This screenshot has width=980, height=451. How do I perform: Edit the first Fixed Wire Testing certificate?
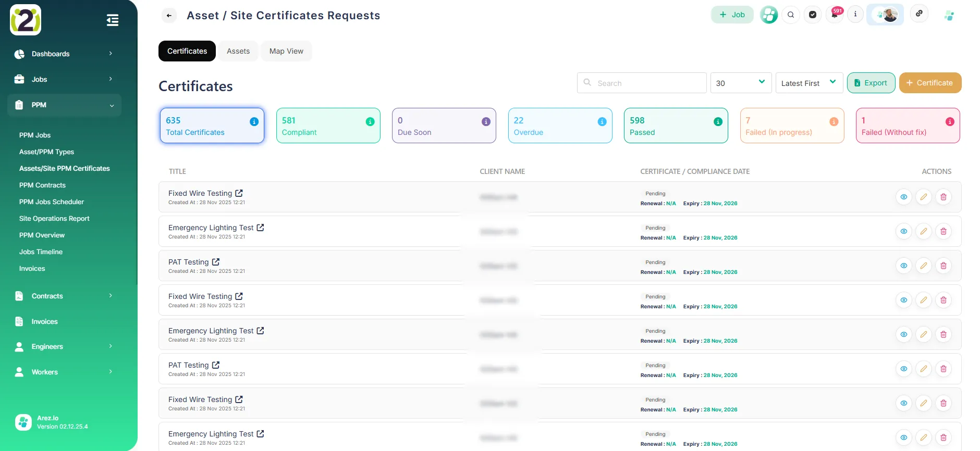[923, 197]
